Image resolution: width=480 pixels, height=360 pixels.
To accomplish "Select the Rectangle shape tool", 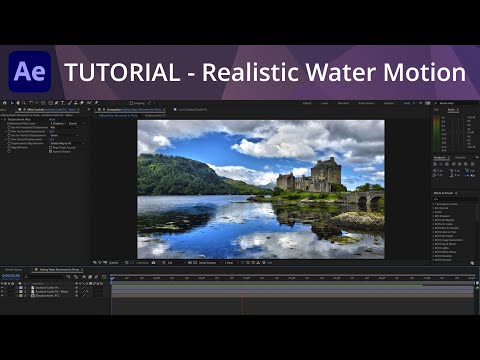I will point(51,103).
